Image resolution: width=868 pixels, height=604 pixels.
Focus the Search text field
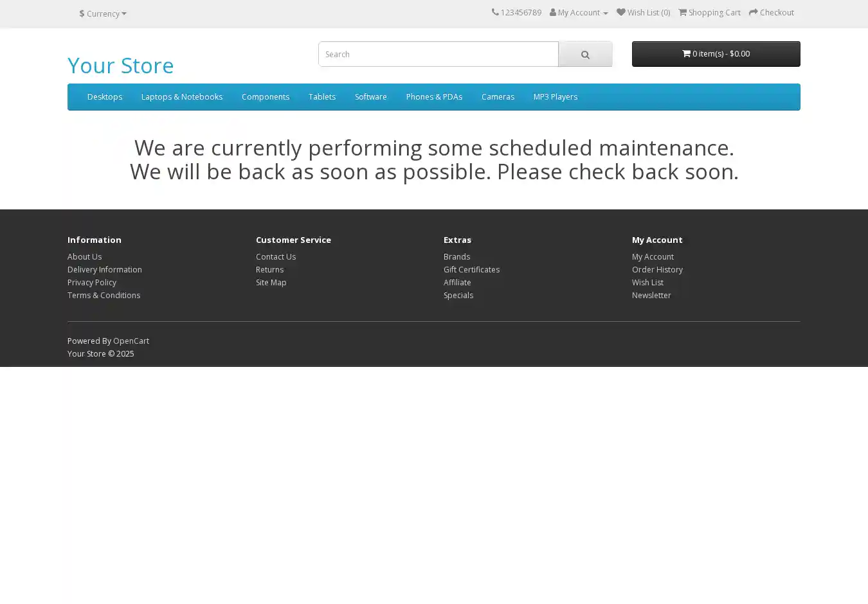click(438, 54)
